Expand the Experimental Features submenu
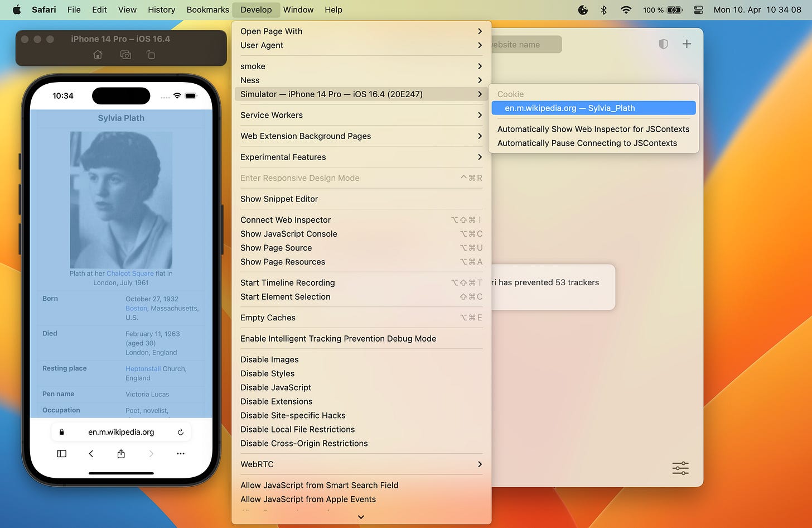This screenshot has width=812, height=528. pos(361,157)
